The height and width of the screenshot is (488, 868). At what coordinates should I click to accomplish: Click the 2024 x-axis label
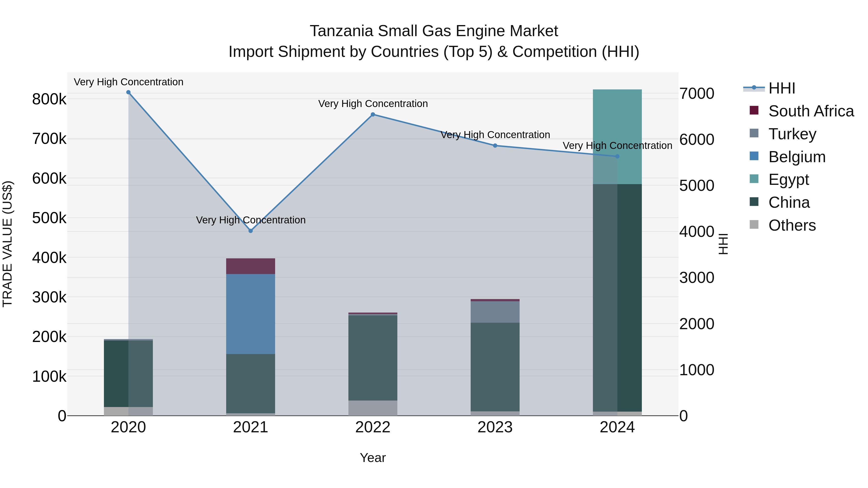click(617, 427)
